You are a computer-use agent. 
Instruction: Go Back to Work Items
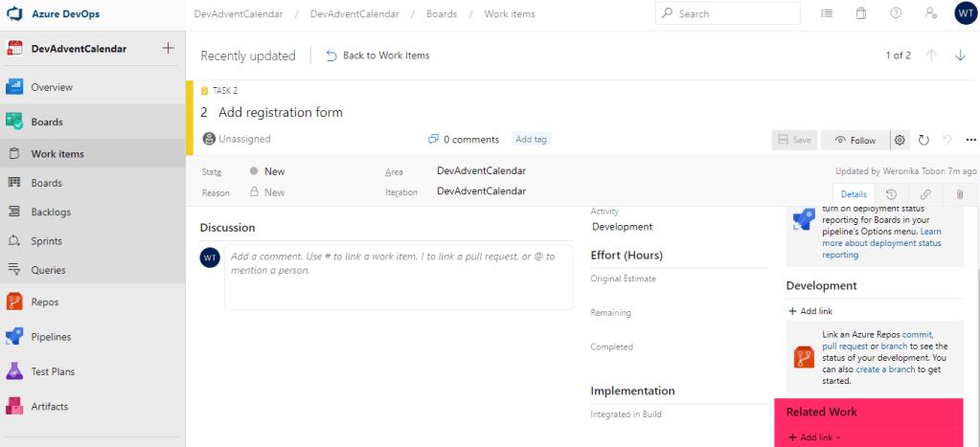[377, 56]
